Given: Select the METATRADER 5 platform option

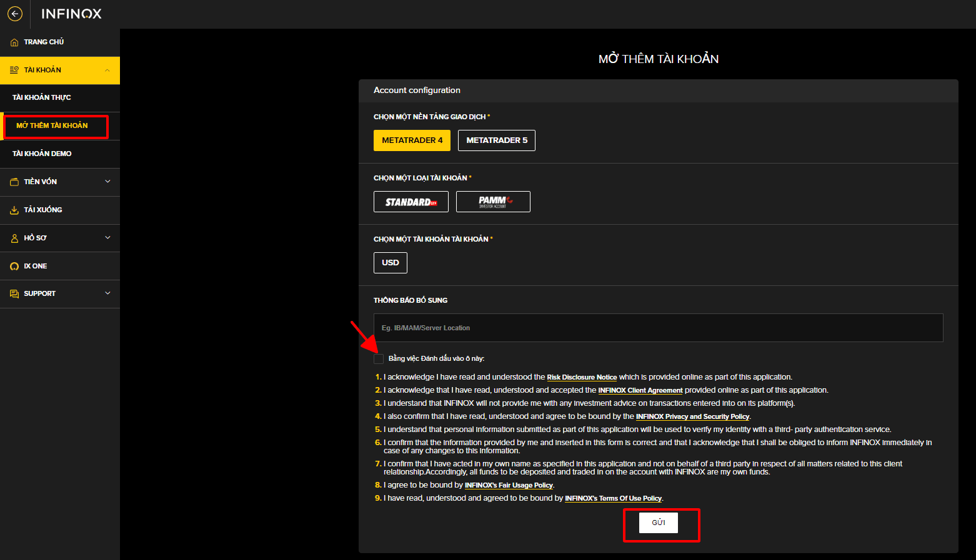Looking at the screenshot, I should [x=497, y=140].
